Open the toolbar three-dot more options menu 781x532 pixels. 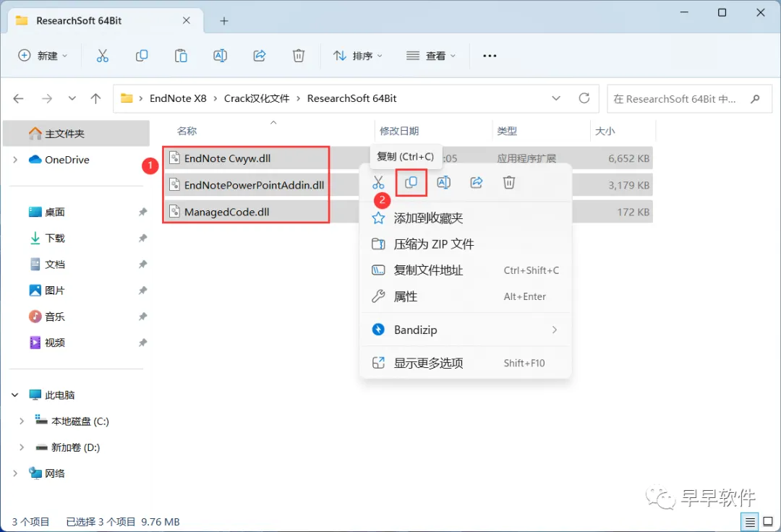(490, 56)
